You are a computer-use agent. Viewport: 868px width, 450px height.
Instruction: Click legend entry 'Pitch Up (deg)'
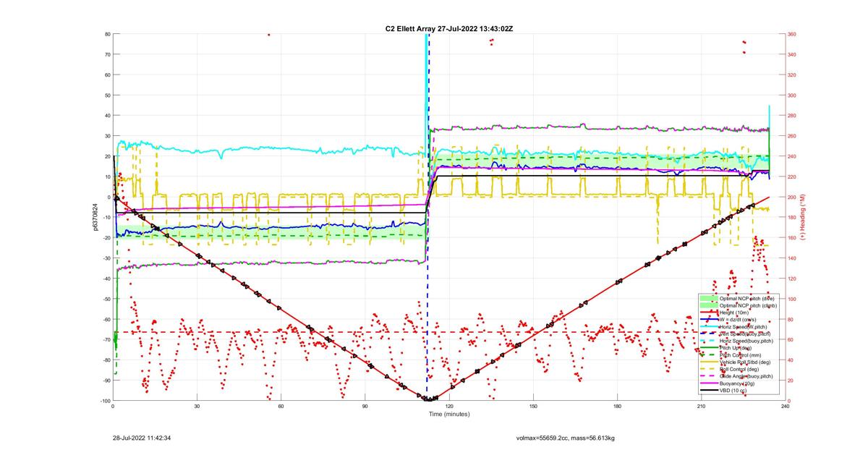pyautogui.click(x=737, y=348)
